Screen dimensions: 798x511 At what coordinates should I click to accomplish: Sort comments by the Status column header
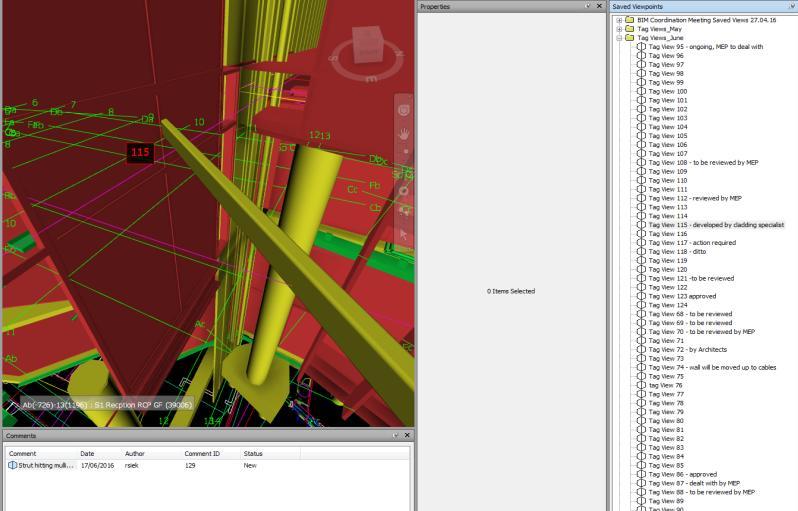coord(270,453)
